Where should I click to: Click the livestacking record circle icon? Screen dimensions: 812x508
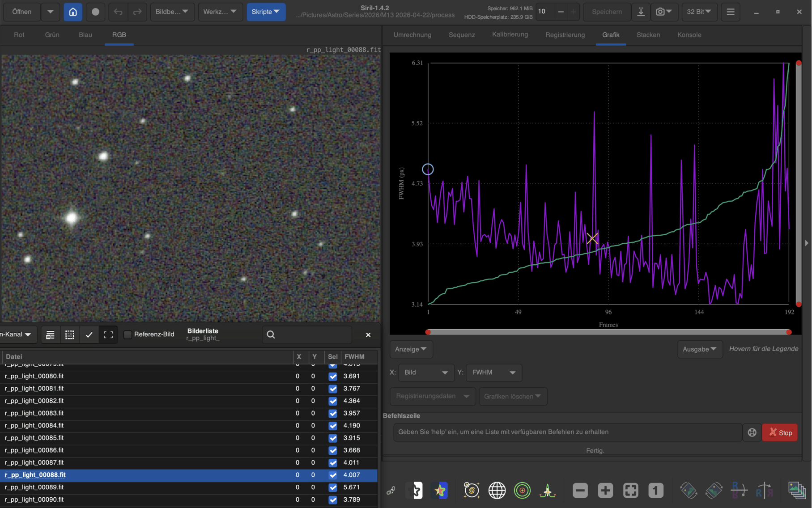[x=95, y=12]
